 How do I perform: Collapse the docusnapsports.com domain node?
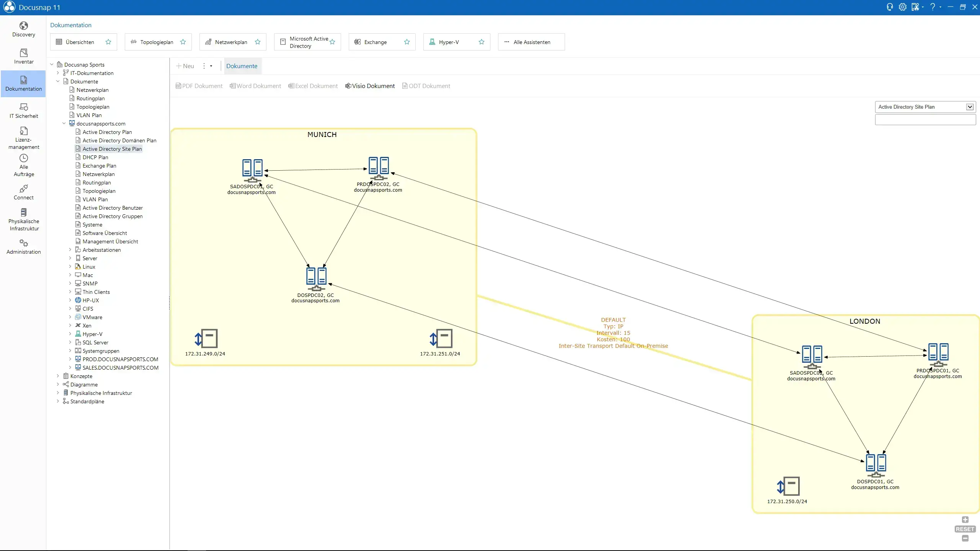[64, 124]
